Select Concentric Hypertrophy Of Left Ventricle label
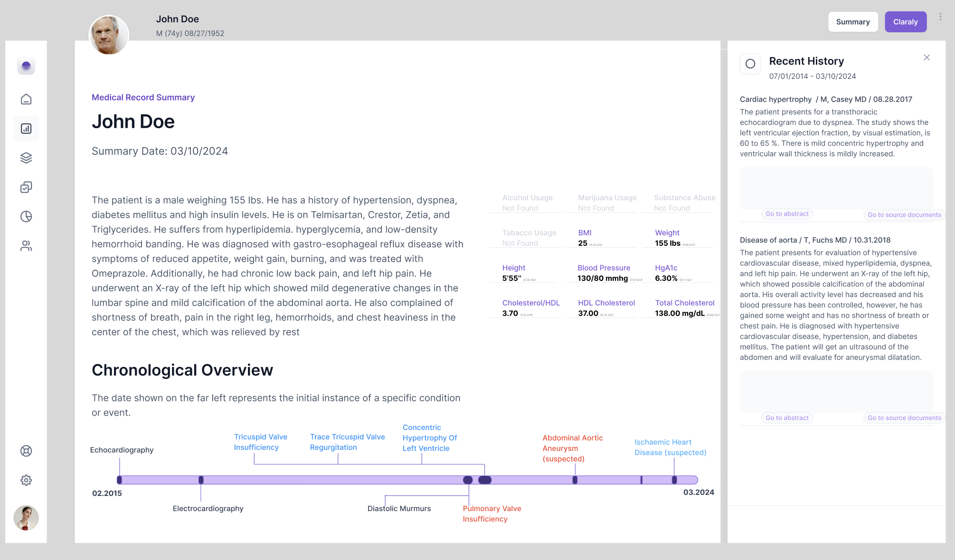The image size is (955, 560). pos(430,438)
